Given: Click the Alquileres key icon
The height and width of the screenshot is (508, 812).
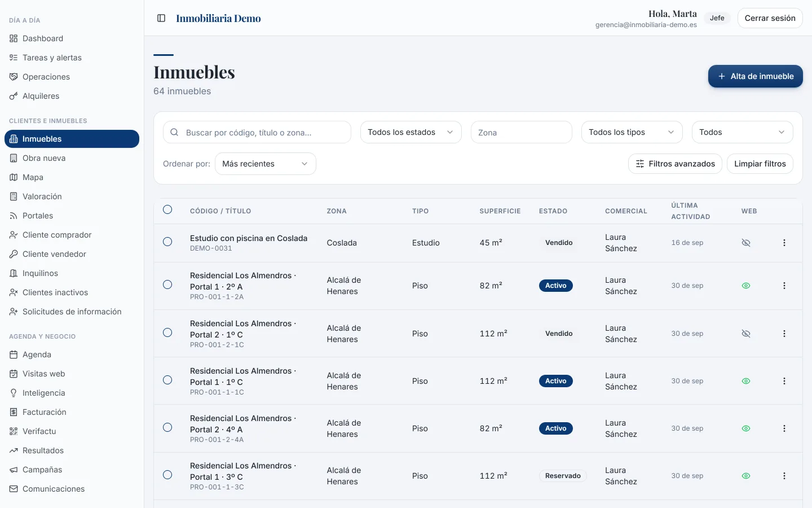Looking at the screenshot, I should point(14,96).
